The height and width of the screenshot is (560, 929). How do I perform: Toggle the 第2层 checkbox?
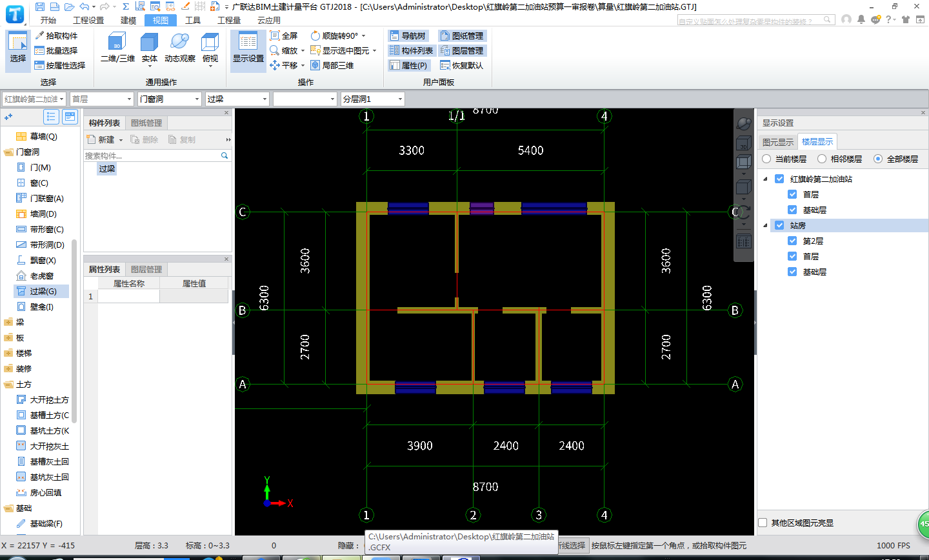(792, 241)
